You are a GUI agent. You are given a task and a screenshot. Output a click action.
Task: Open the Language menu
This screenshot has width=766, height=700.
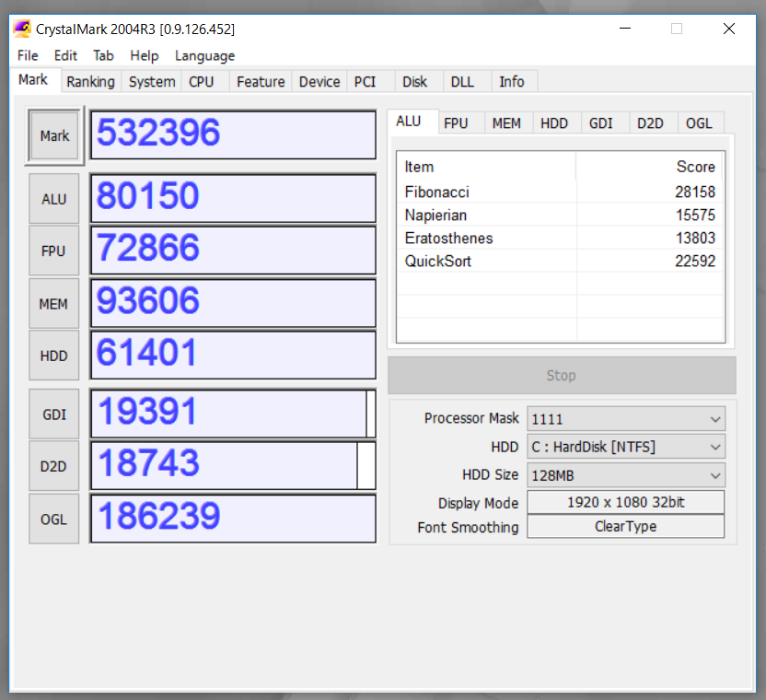pyautogui.click(x=204, y=56)
